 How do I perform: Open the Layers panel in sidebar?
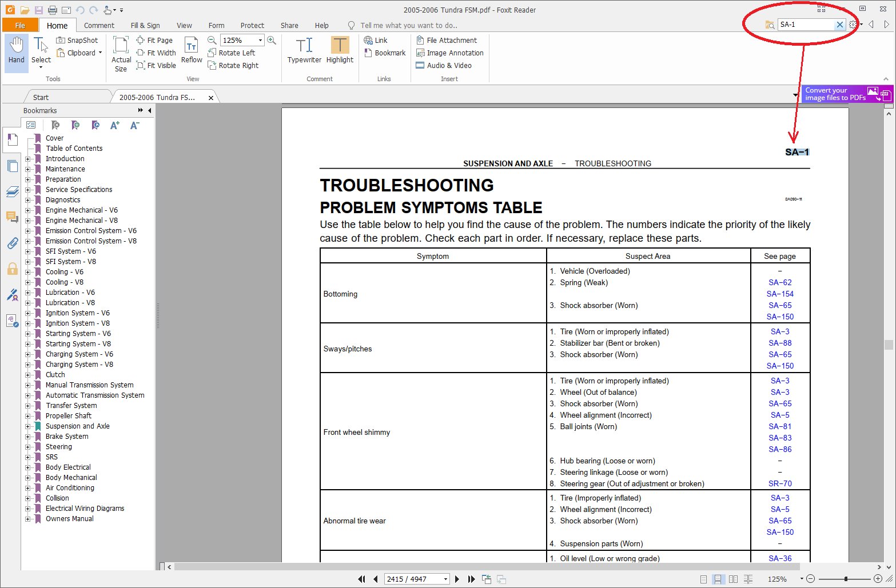click(12, 192)
